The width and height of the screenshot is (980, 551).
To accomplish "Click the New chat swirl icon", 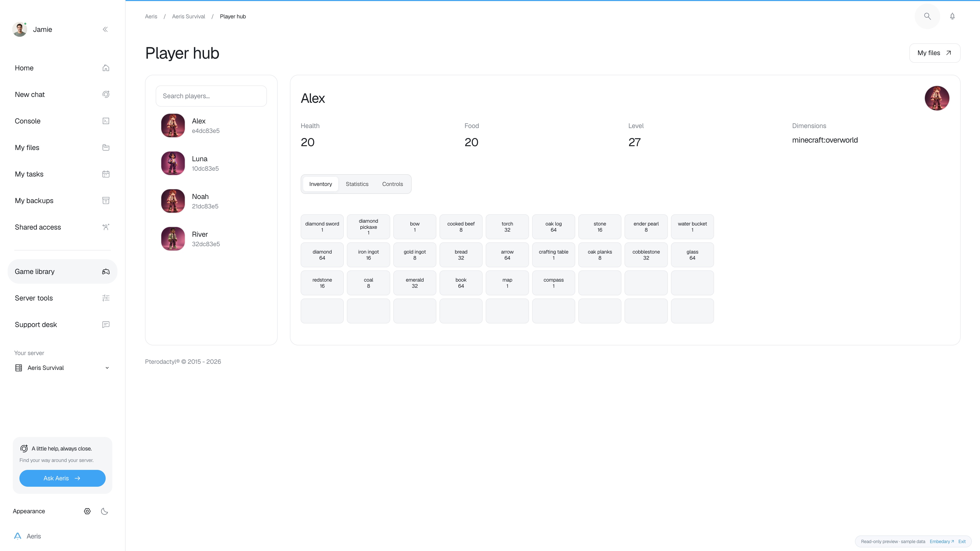I will [x=106, y=94].
